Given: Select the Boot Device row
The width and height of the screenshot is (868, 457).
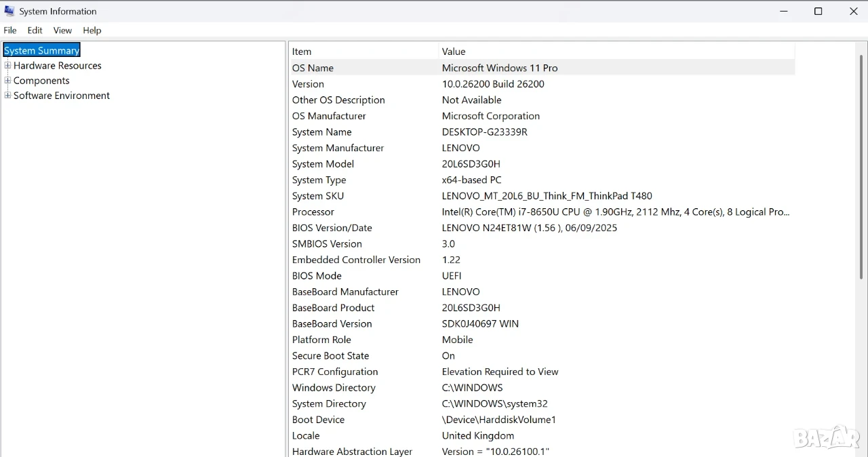Looking at the screenshot, I should pyautogui.click(x=542, y=420).
